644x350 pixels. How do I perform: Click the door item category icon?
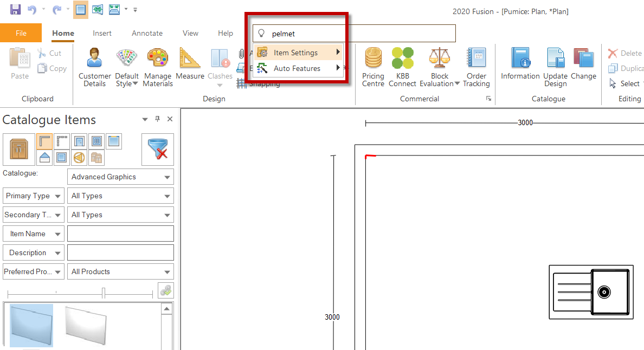(79, 141)
